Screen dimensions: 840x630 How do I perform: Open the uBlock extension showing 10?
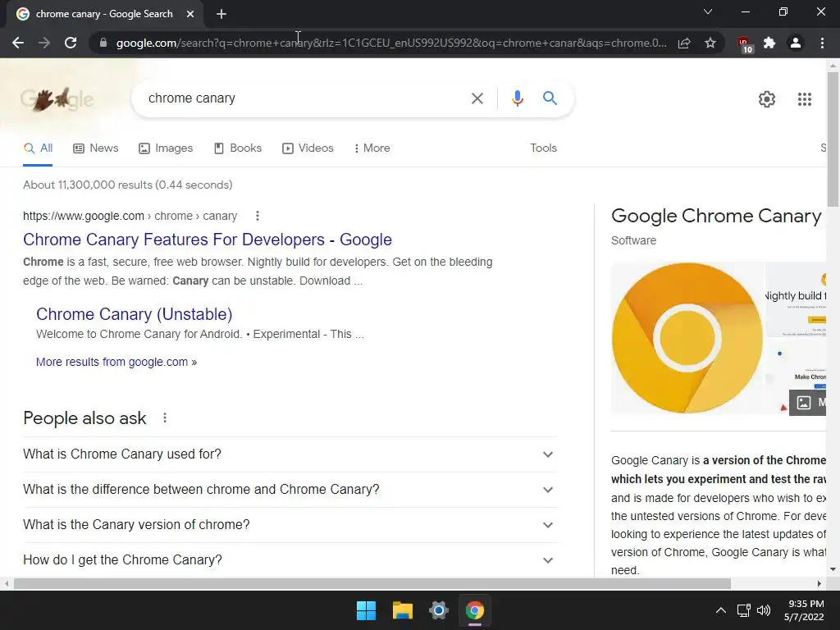coord(745,44)
